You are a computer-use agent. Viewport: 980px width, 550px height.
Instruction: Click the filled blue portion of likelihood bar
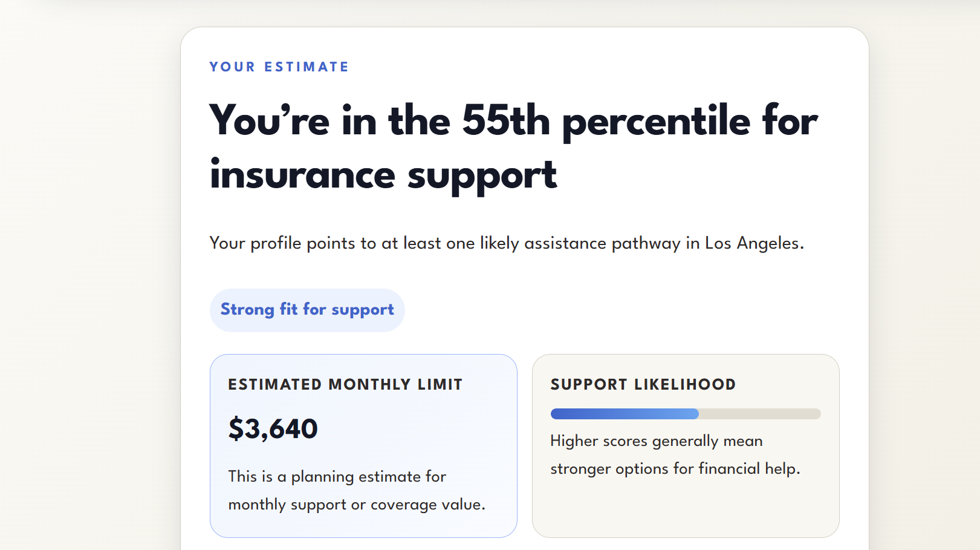pos(625,414)
